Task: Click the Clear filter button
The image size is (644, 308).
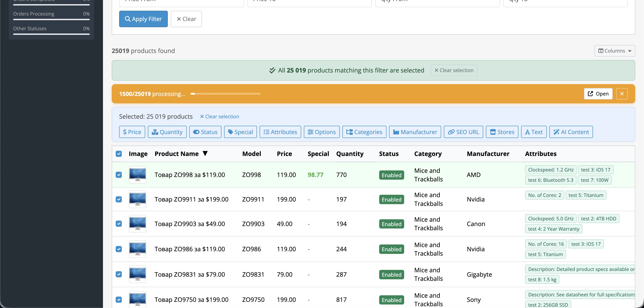Action: [x=186, y=19]
